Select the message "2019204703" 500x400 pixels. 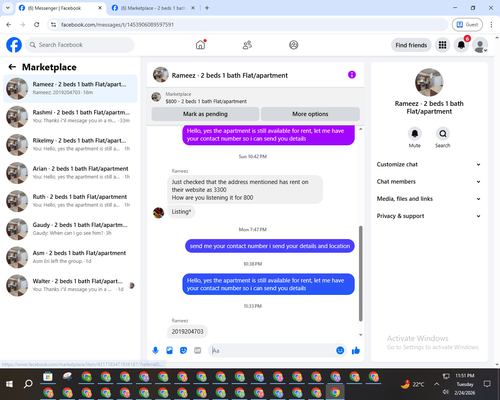point(187,331)
